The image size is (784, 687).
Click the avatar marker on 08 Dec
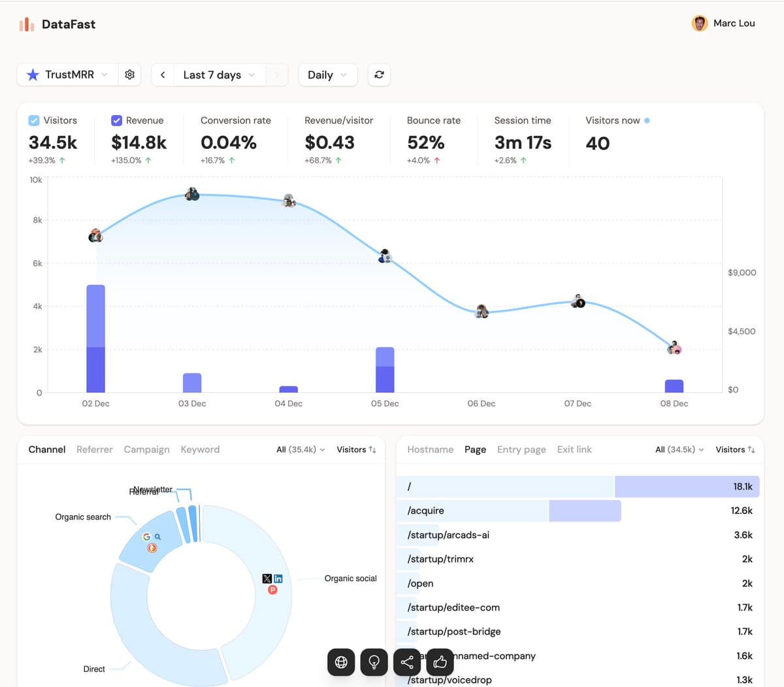[674, 348]
